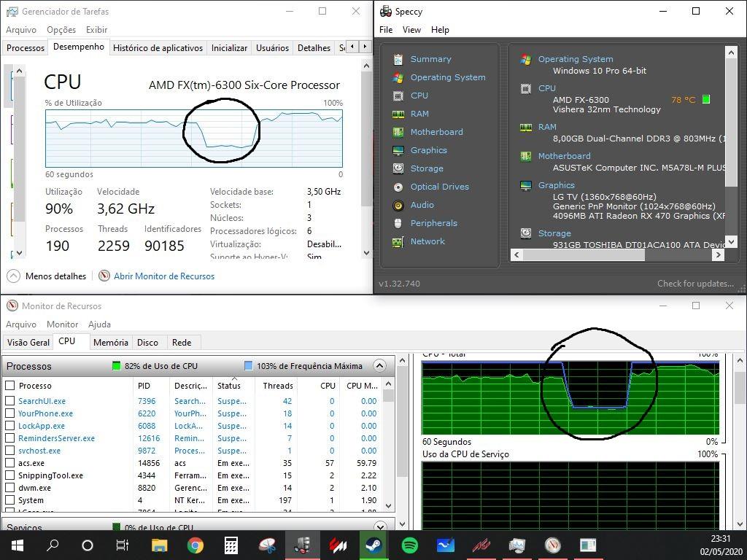Image resolution: width=747 pixels, height=560 pixels.
Task: Switch to Snipping Tool scissors icon on taskbar
Action: click(x=267, y=545)
